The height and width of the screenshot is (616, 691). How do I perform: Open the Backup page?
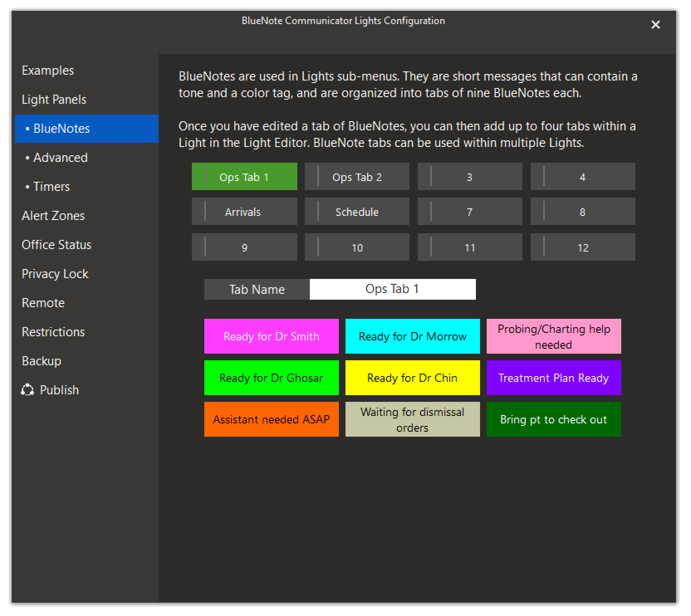(x=87, y=361)
